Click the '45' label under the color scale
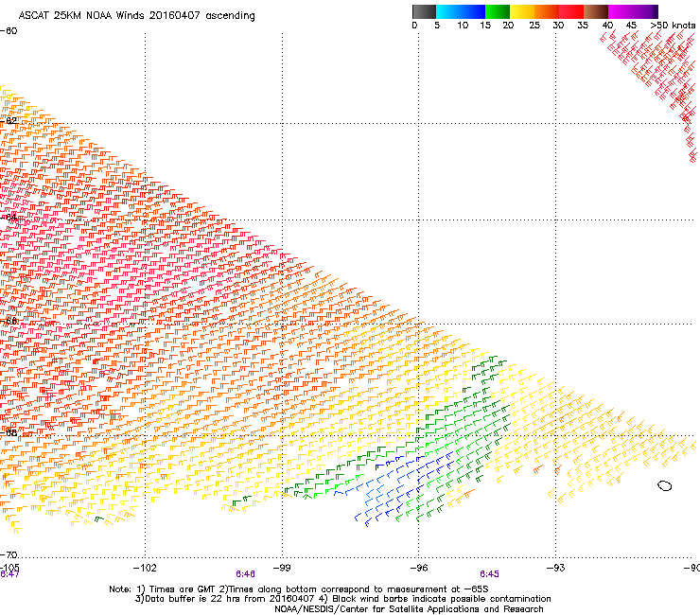 [x=631, y=26]
